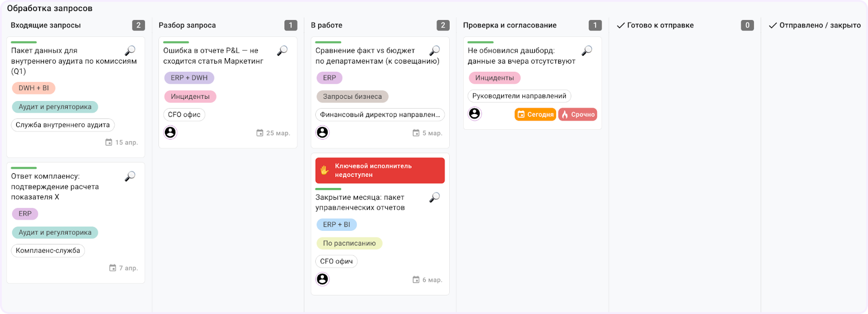Click magnifier on internal audit data package card
This screenshot has width=868, height=314.
click(130, 51)
